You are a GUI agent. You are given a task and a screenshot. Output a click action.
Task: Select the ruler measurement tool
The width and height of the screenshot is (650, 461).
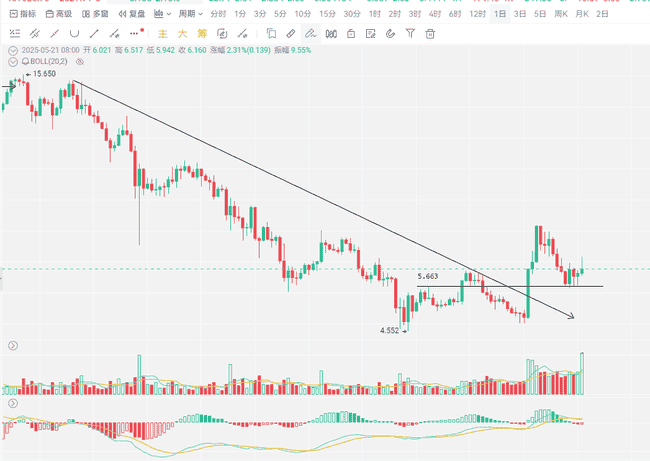click(290, 33)
